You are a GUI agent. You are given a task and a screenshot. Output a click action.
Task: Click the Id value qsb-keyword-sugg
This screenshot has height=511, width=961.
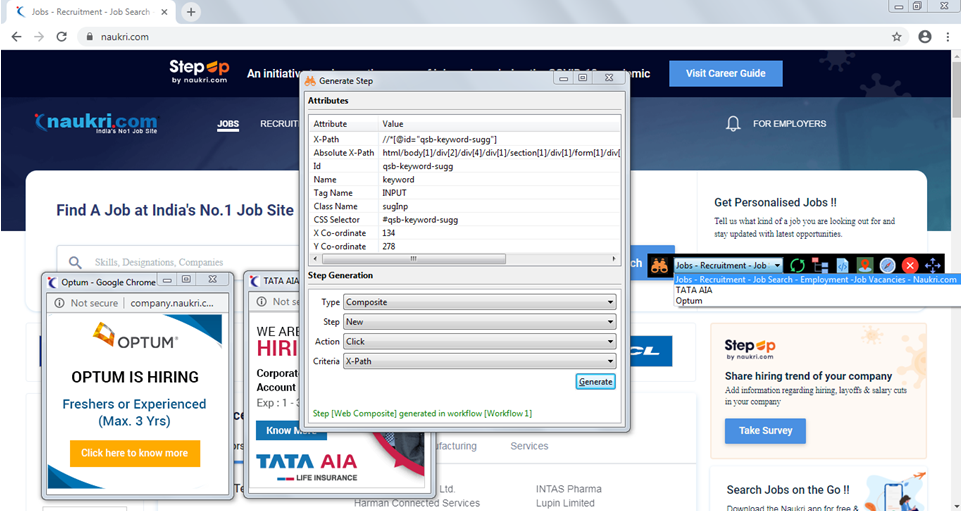499,166
